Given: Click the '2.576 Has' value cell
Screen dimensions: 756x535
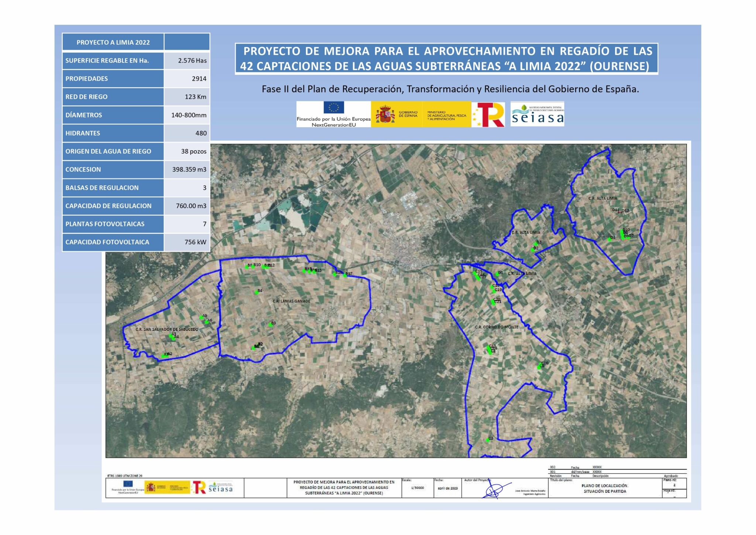Looking at the screenshot, I should (187, 61).
